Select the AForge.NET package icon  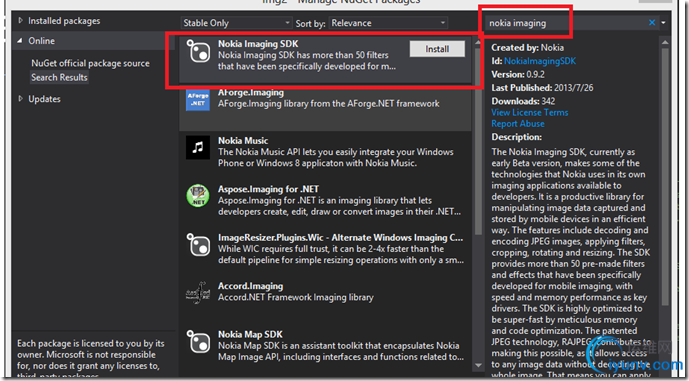[x=198, y=99]
